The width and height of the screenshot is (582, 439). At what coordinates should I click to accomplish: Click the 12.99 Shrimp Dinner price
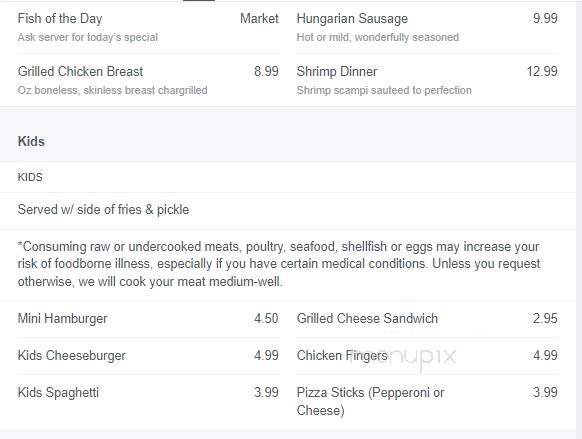pos(542,71)
